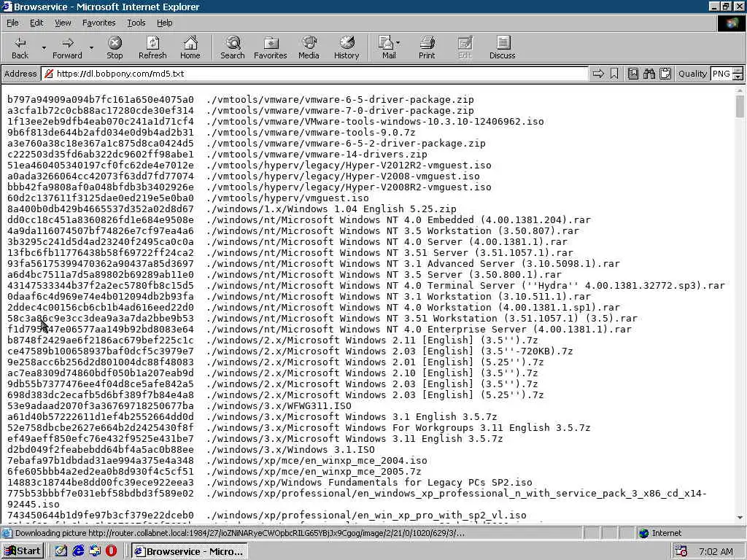Click the WFWG311.ISO path text
The image size is (747, 560).
click(x=279, y=406)
